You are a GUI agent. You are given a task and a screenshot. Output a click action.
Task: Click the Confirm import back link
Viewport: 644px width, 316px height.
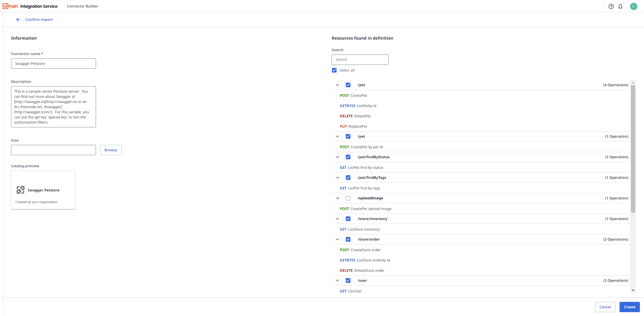point(39,20)
